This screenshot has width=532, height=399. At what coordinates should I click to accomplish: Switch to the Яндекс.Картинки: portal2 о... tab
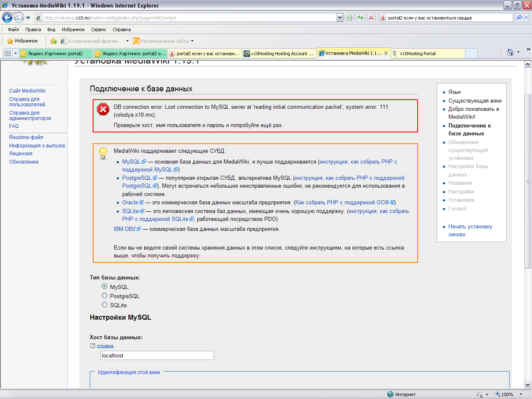tap(131, 53)
